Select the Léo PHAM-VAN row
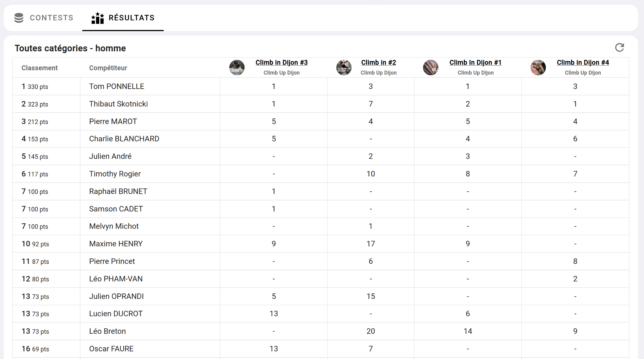 [x=116, y=279]
